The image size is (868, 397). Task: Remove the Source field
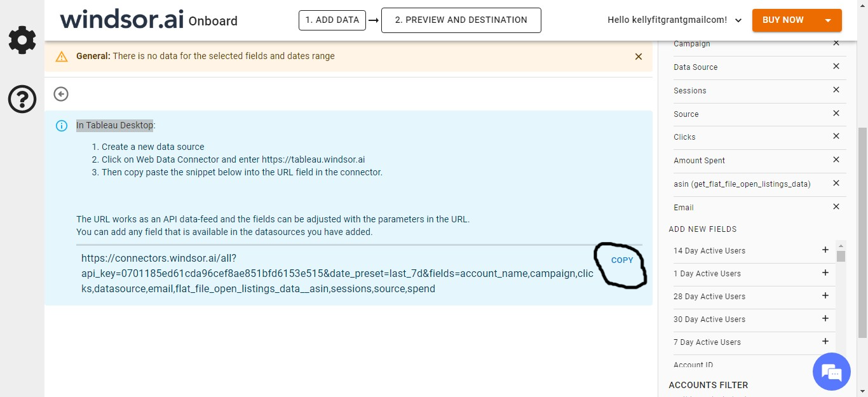point(836,113)
